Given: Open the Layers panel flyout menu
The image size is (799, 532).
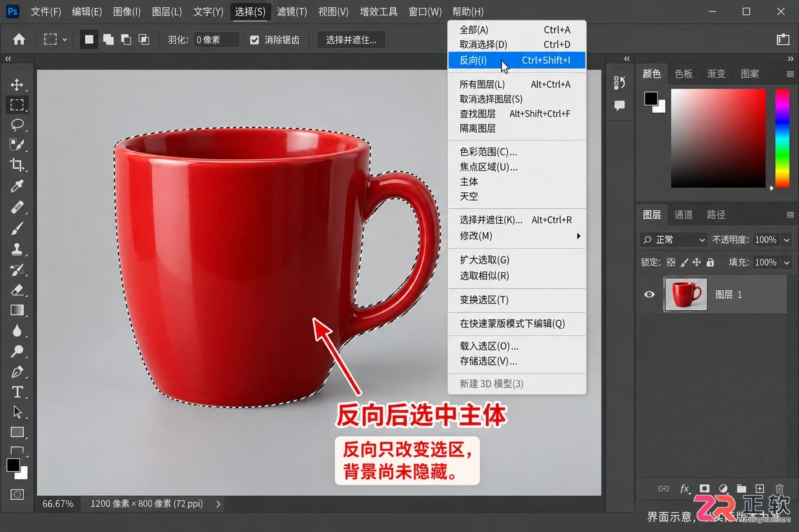Looking at the screenshot, I should click(x=790, y=215).
